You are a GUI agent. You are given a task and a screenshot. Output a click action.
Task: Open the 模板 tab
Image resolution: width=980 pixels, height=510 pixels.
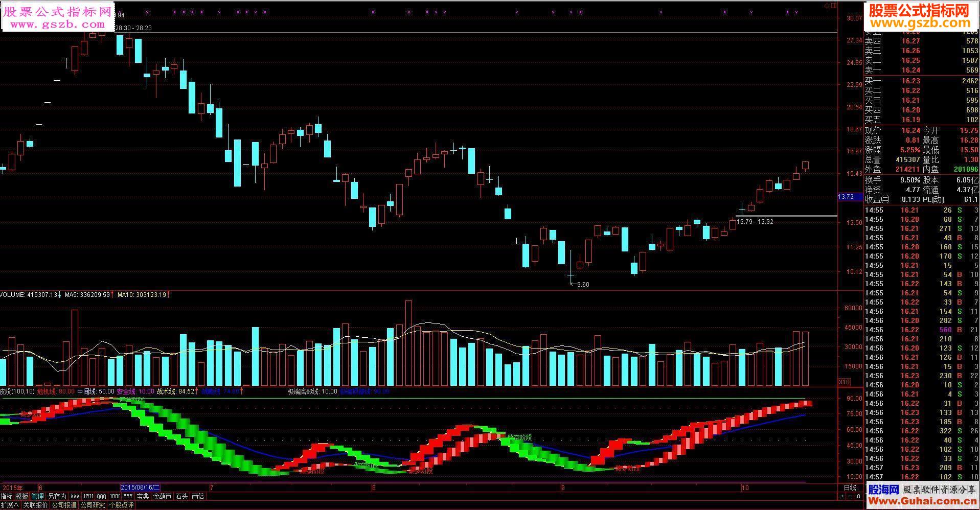22,496
